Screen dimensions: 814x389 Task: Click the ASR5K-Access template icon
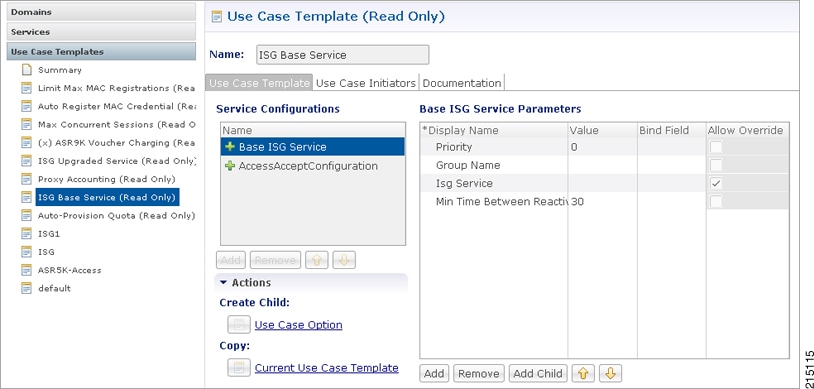[x=26, y=270]
